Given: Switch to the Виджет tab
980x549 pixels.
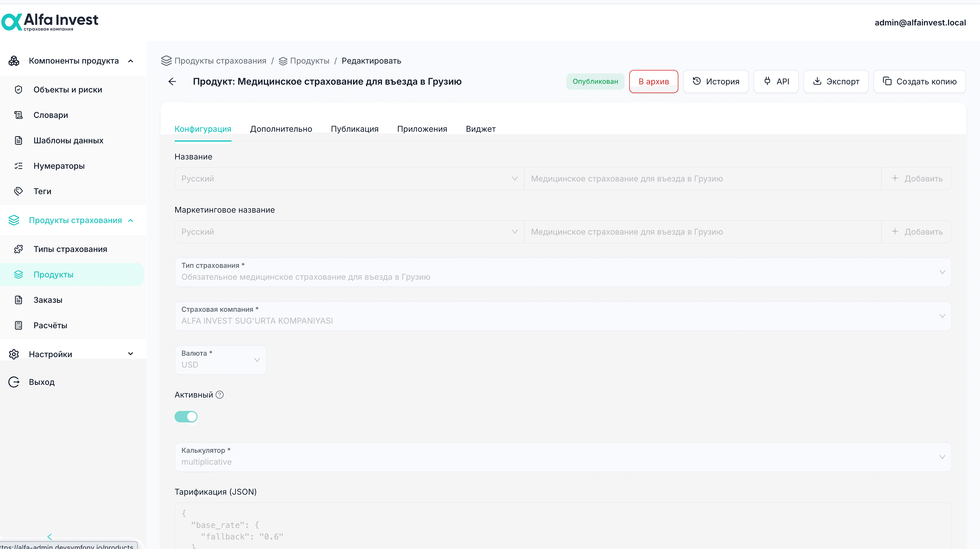Looking at the screenshot, I should (480, 129).
